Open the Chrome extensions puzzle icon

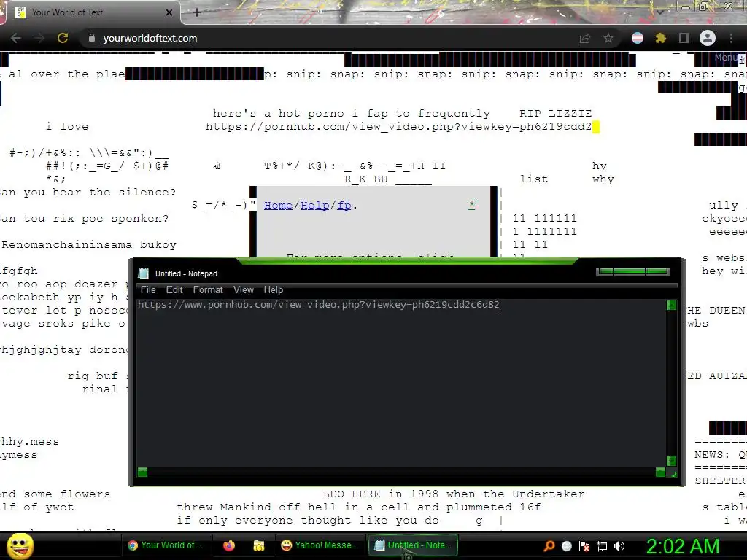coord(660,38)
